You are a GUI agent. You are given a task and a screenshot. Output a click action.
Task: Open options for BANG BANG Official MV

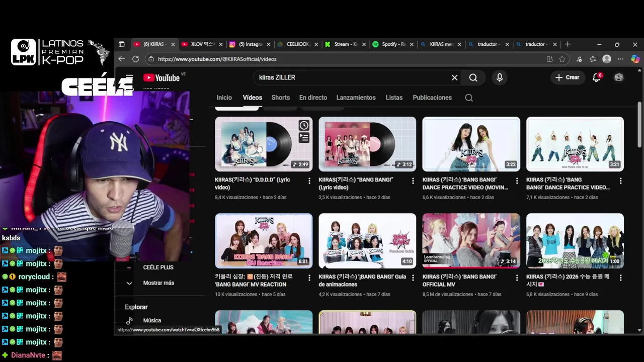(517, 278)
